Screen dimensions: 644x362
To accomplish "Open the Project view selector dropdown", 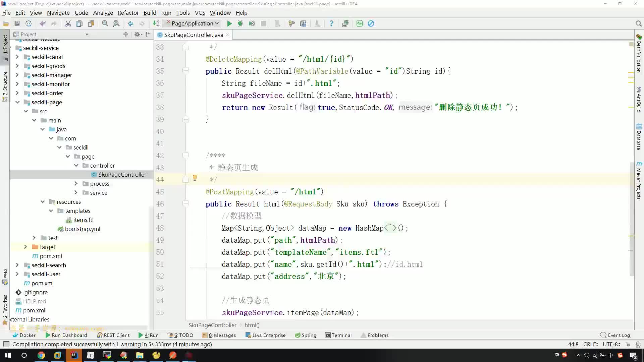I will pyautogui.click(x=87, y=34).
